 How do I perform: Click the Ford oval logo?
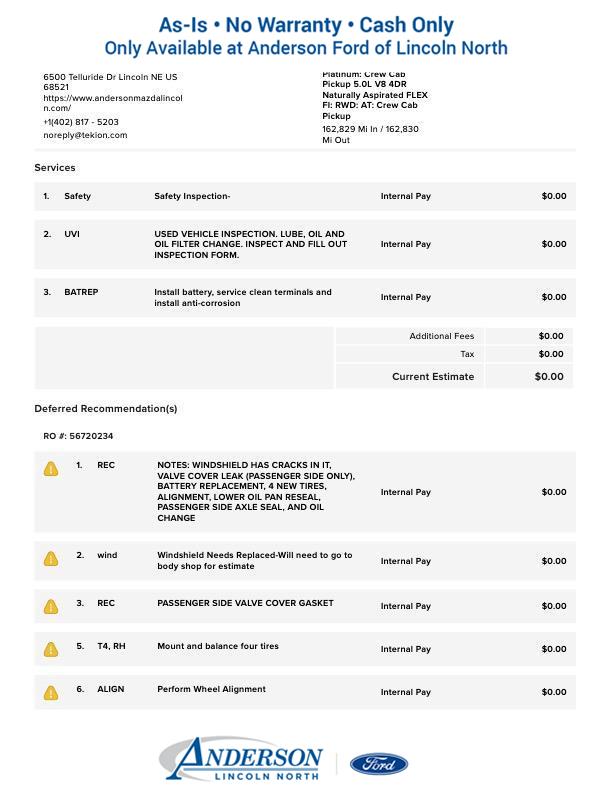click(x=379, y=764)
